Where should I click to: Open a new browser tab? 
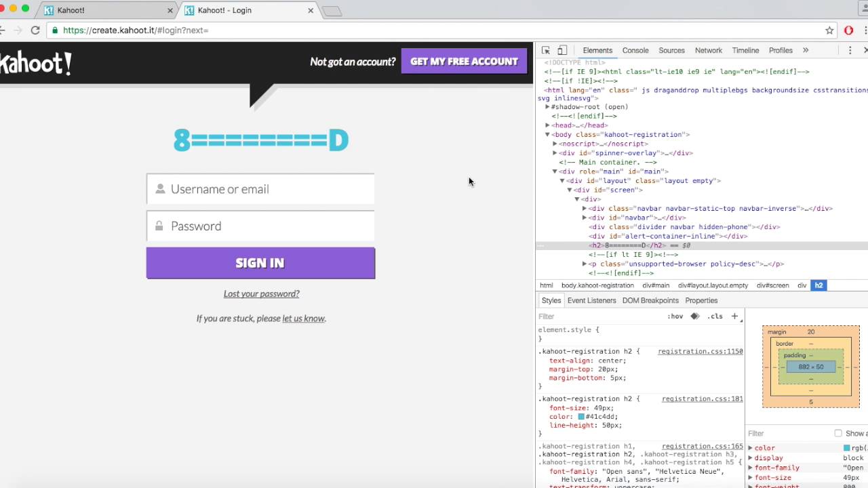[332, 11]
